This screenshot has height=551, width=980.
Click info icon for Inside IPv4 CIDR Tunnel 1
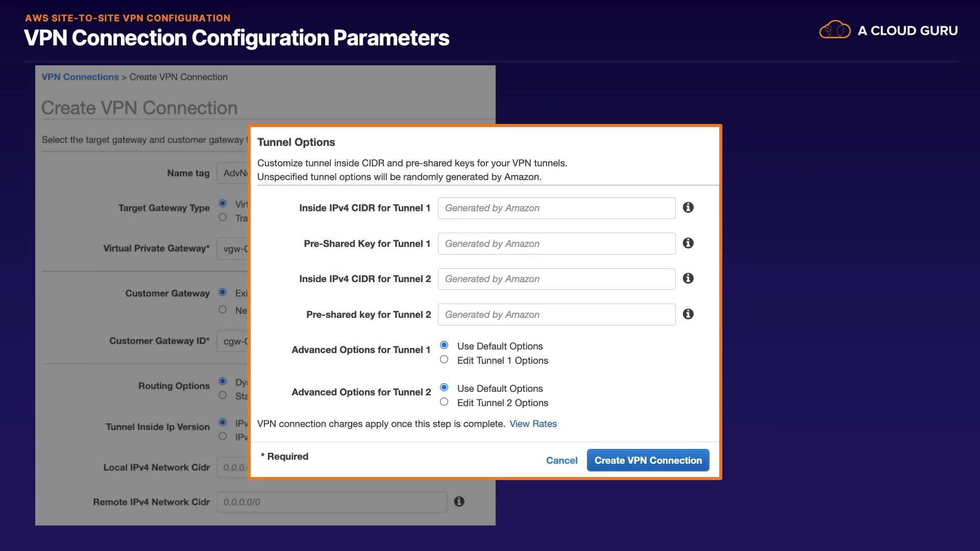tap(688, 208)
